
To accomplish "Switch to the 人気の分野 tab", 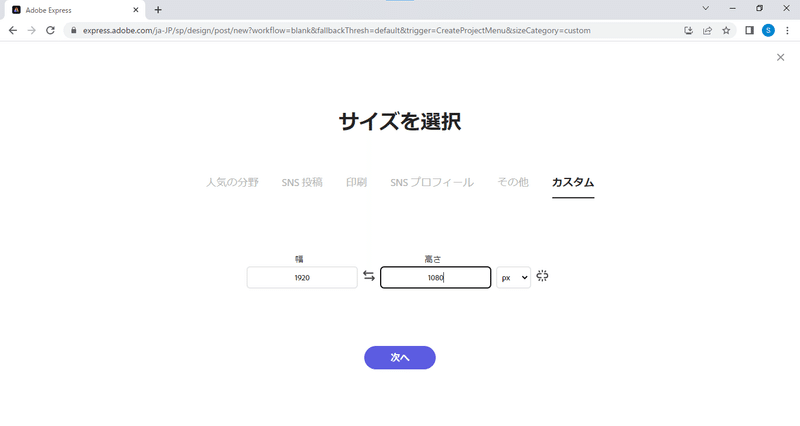I will pos(232,182).
